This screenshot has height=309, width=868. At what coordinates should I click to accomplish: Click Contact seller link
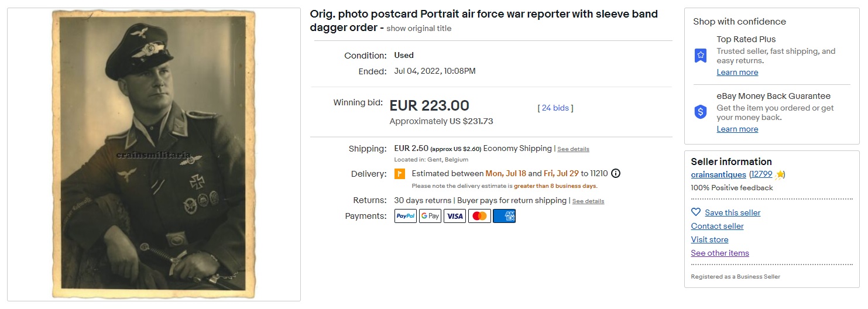[717, 226]
